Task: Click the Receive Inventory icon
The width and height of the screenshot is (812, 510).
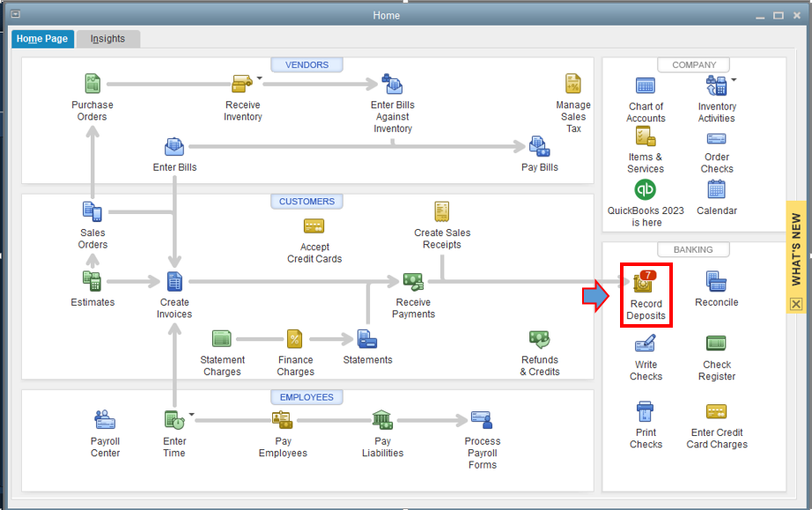Action: (242, 84)
